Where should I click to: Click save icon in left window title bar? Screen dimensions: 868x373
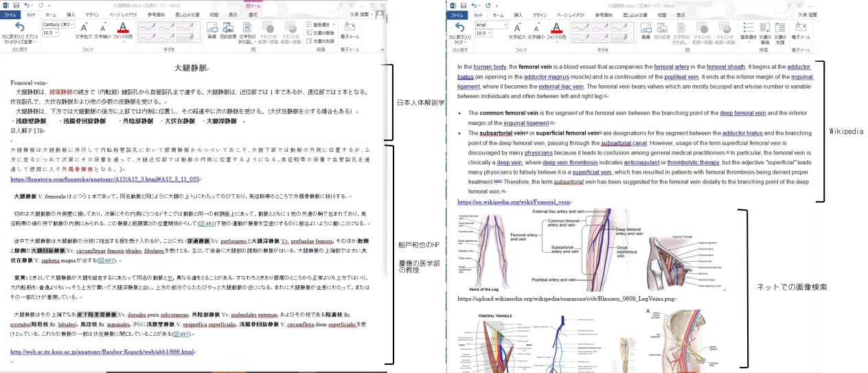(x=16, y=5)
